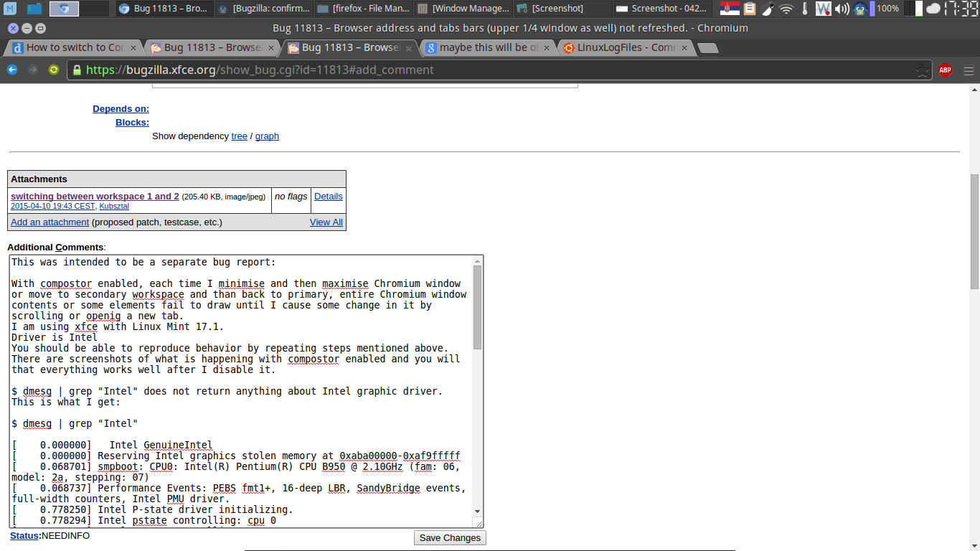
Task: Switch to the LinuxLogFiles tab
Action: coord(619,48)
